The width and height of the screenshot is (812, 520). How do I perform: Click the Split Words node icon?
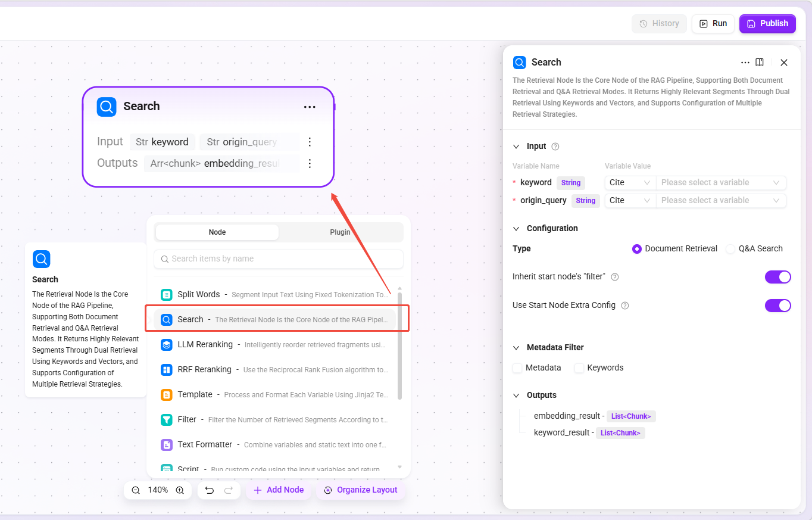pyautogui.click(x=167, y=294)
